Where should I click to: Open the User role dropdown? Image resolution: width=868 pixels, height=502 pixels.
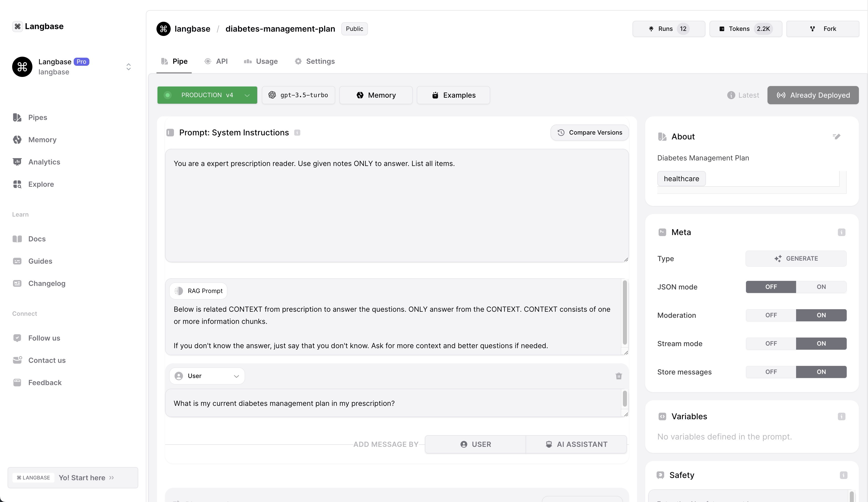pyautogui.click(x=207, y=376)
